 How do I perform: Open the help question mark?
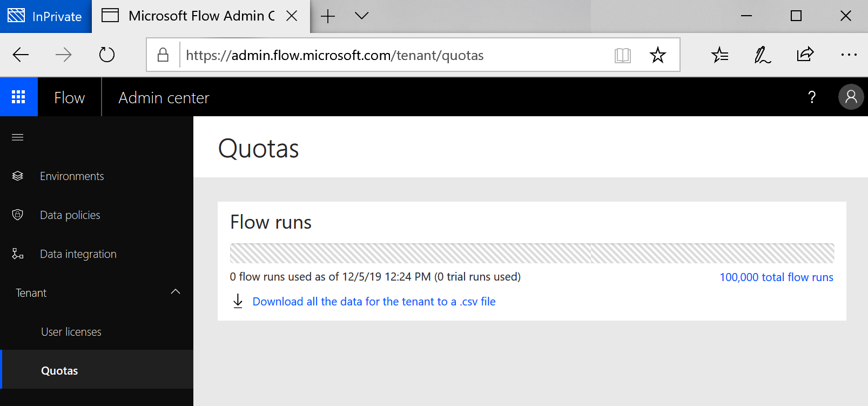811,97
